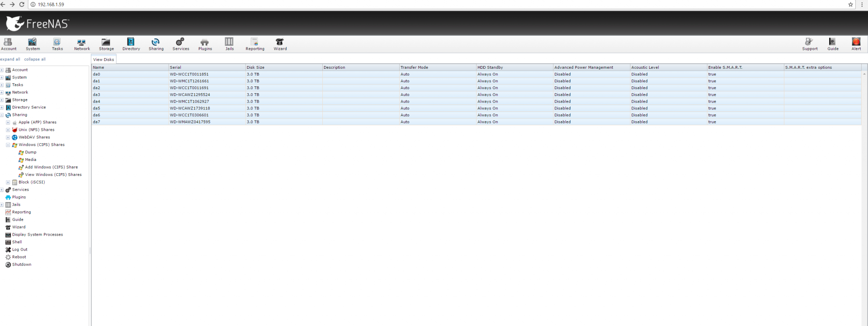868x326 pixels.
Task: Open Wizard in the sidebar tree
Action: [19, 227]
